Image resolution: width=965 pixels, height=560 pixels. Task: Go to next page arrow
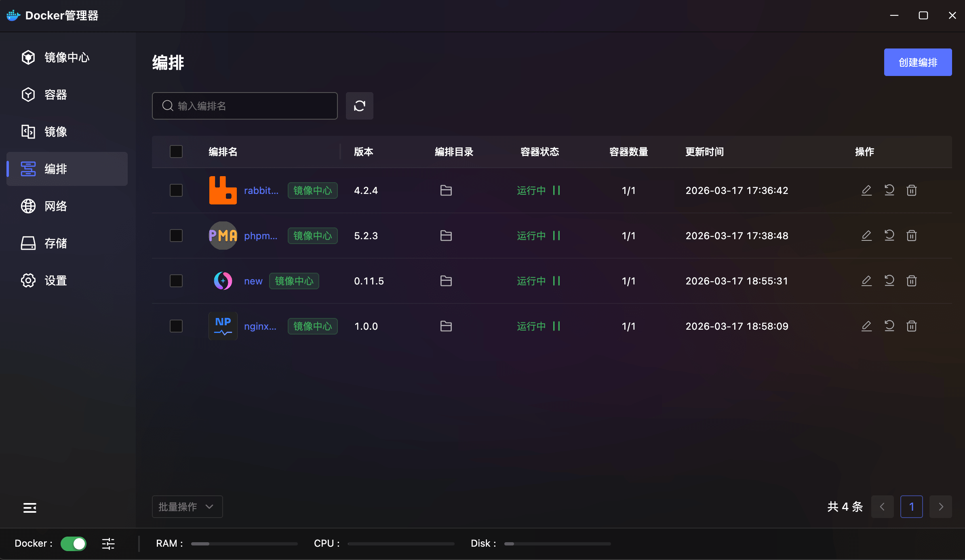click(941, 507)
